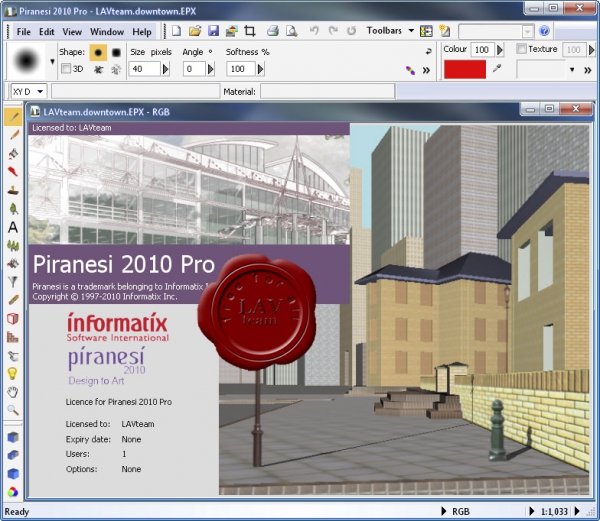Image resolution: width=600 pixels, height=521 pixels.
Task: Select the brick wall stairs tool
Action: 13,337
